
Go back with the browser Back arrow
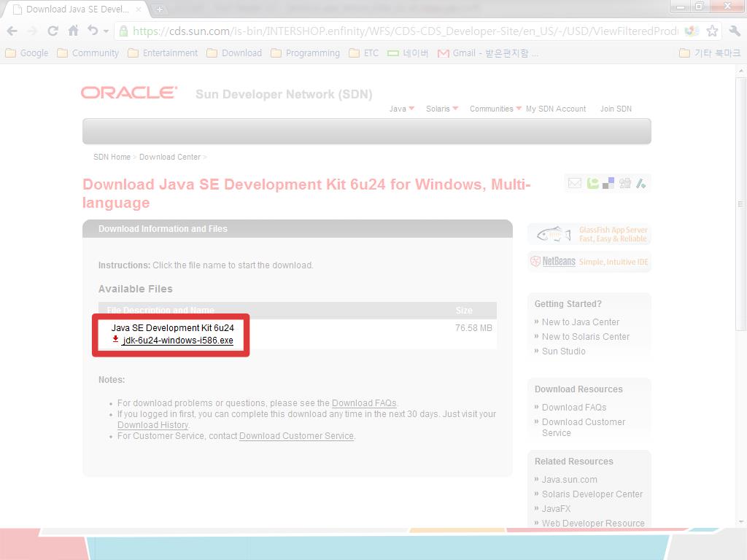[x=12, y=31]
